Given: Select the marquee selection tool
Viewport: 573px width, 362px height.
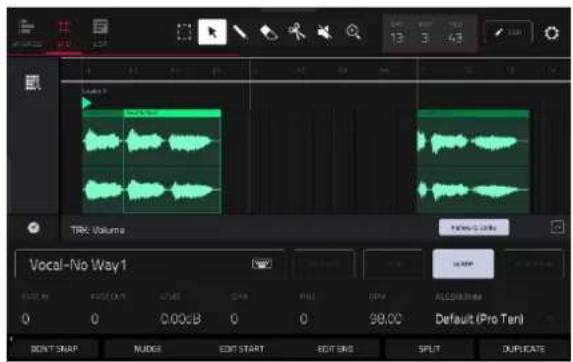Looking at the screenshot, I should [184, 33].
